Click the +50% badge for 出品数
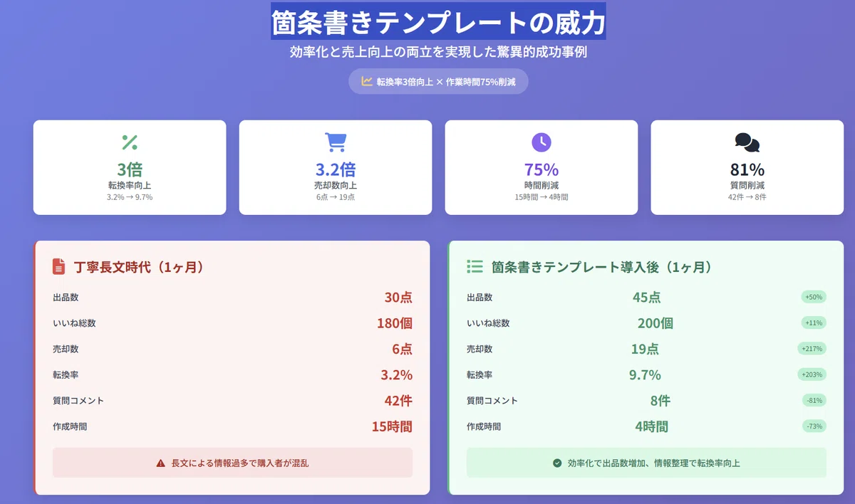This screenshot has height=504, width=855. pyautogui.click(x=813, y=297)
